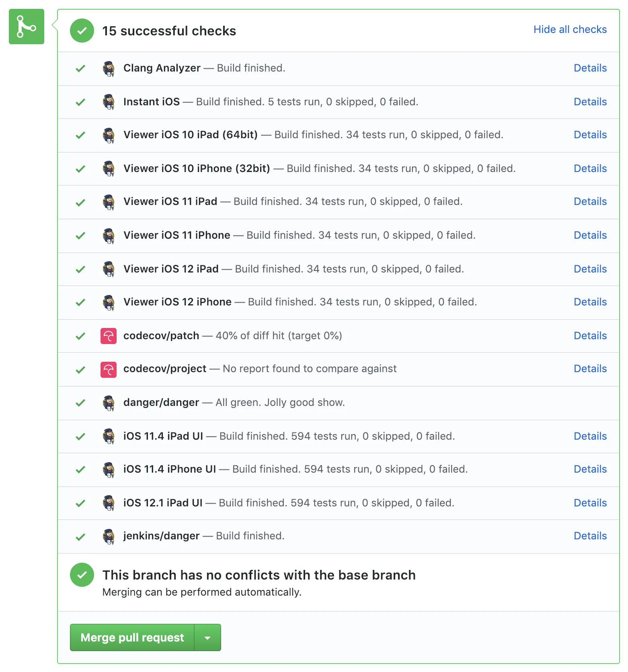View Details for Viewer iOS 10 iPhone (32bit)

point(590,168)
